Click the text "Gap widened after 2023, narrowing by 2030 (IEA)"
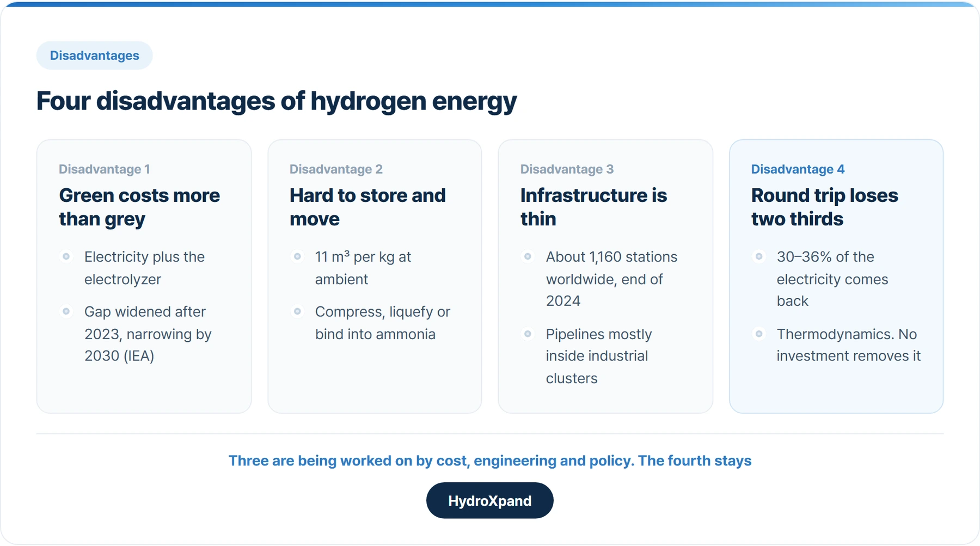Screen dimensions: 980x546 tap(148, 334)
